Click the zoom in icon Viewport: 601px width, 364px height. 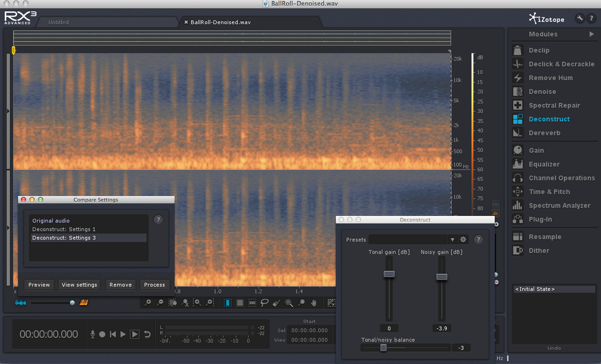click(148, 303)
